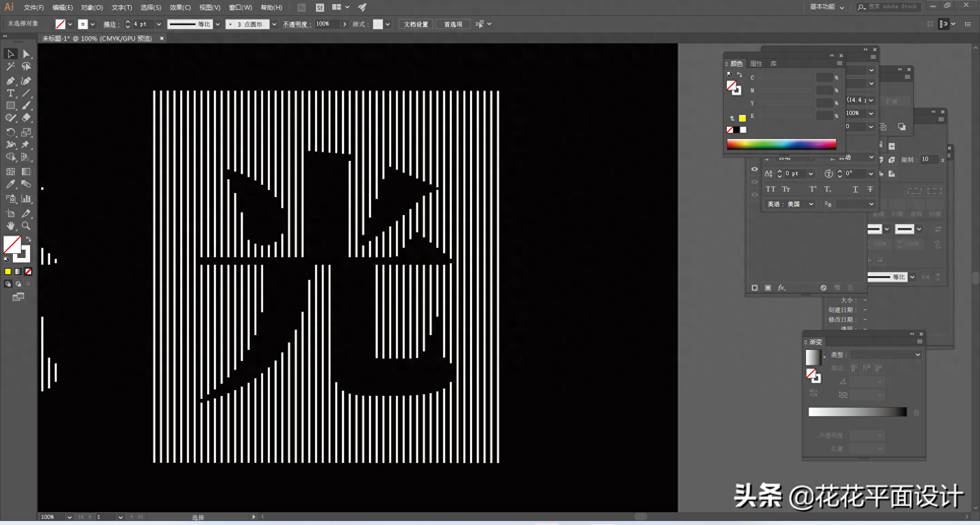980x525 pixels.
Task: Select the Direct Selection tool
Action: pos(26,54)
